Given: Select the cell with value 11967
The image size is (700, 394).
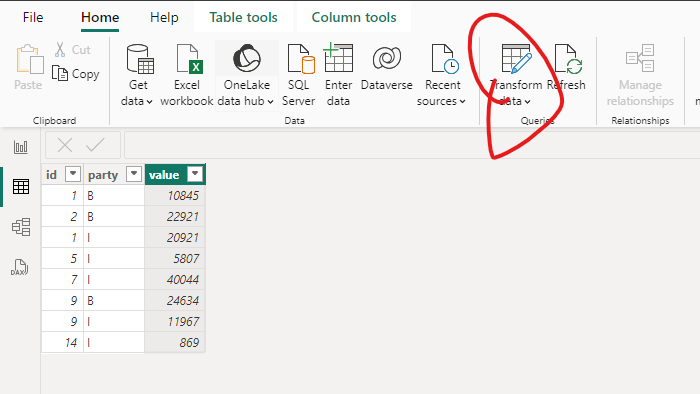Looking at the screenshot, I should pyautogui.click(x=175, y=321).
